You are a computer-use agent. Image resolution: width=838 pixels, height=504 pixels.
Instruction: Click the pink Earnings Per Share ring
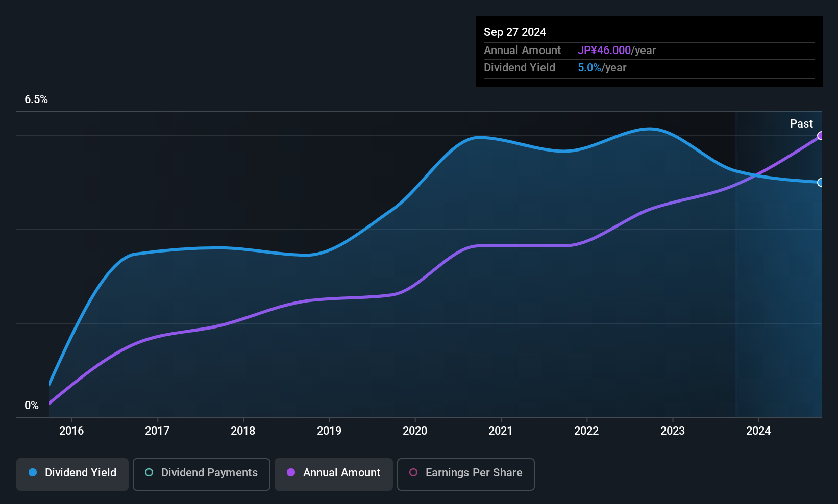point(413,472)
